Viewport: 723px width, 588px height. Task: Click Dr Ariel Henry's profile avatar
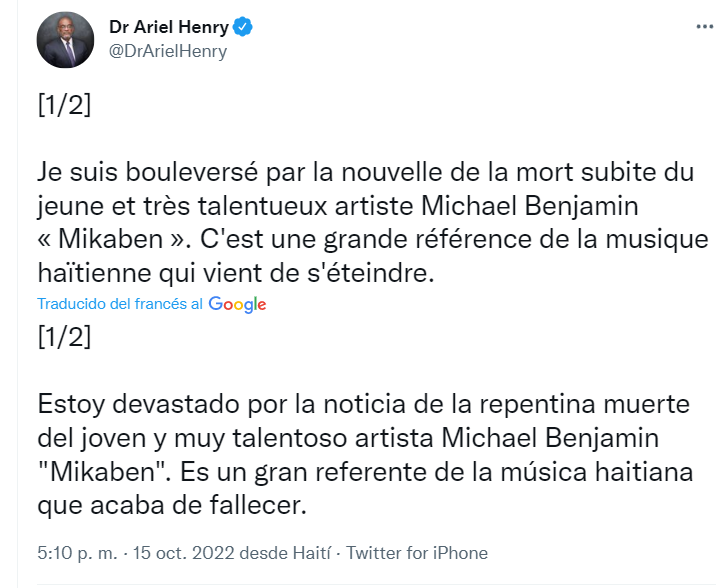click(x=65, y=40)
